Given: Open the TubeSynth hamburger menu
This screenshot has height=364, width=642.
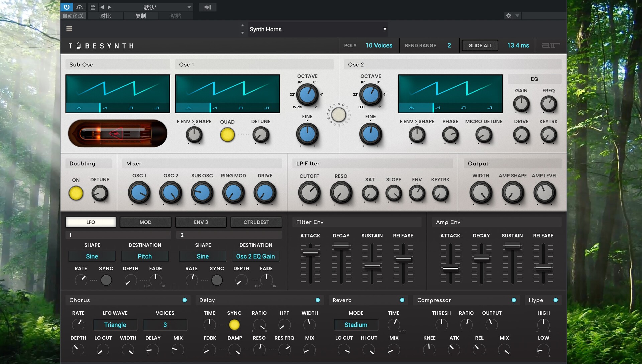Looking at the screenshot, I should tap(69, 29).
